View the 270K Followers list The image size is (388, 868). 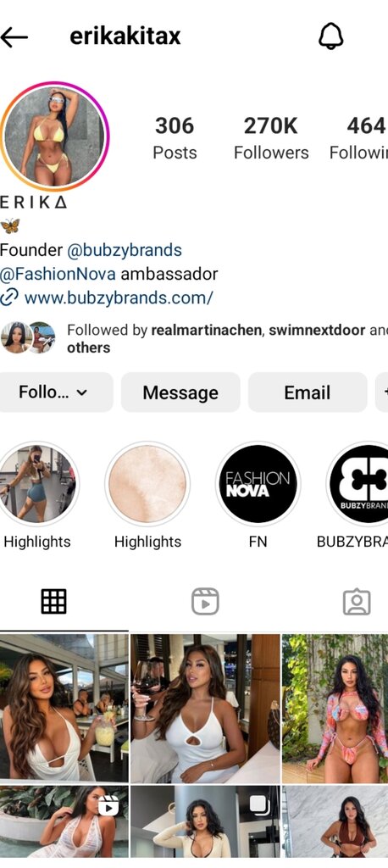271,138
